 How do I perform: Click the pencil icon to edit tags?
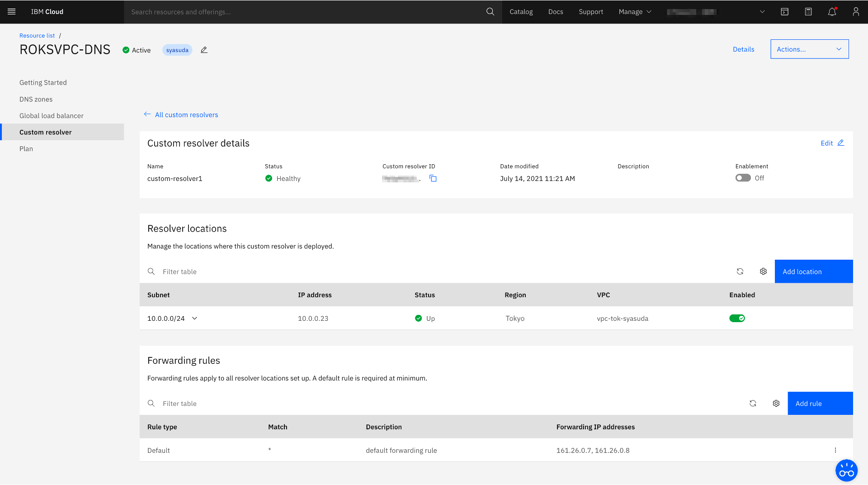coord(204,50)
